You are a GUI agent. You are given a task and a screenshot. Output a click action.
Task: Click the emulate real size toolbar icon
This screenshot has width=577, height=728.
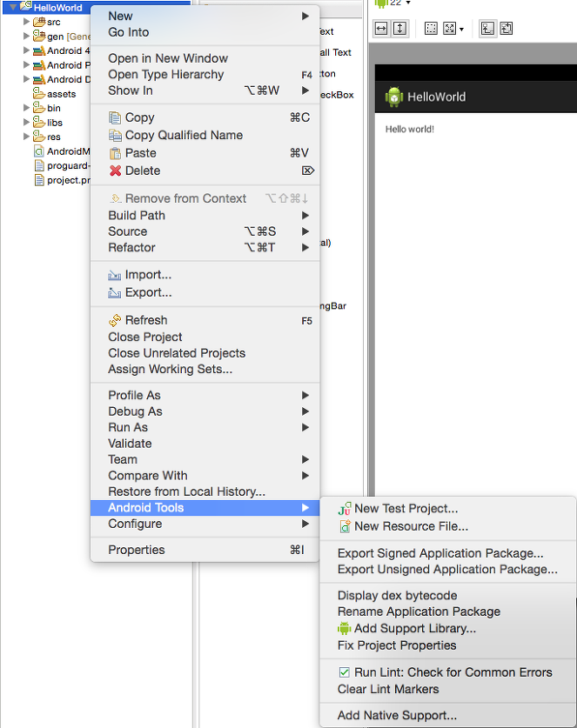487,29
